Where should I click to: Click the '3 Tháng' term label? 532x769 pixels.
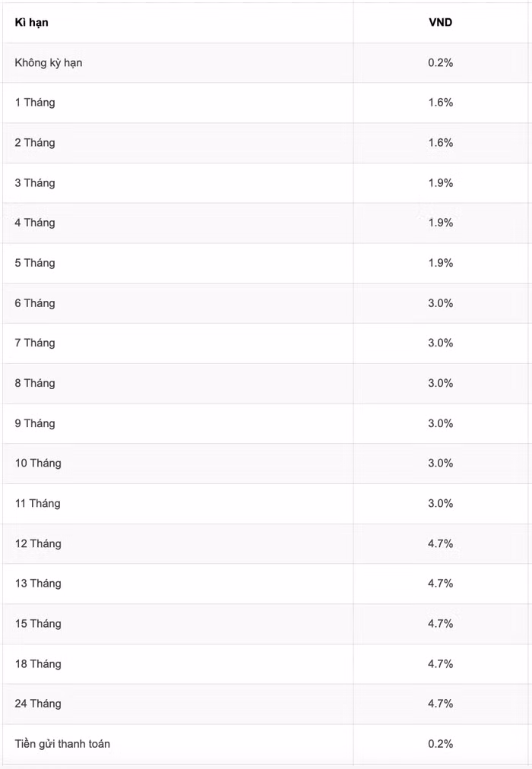click(35, 183)
